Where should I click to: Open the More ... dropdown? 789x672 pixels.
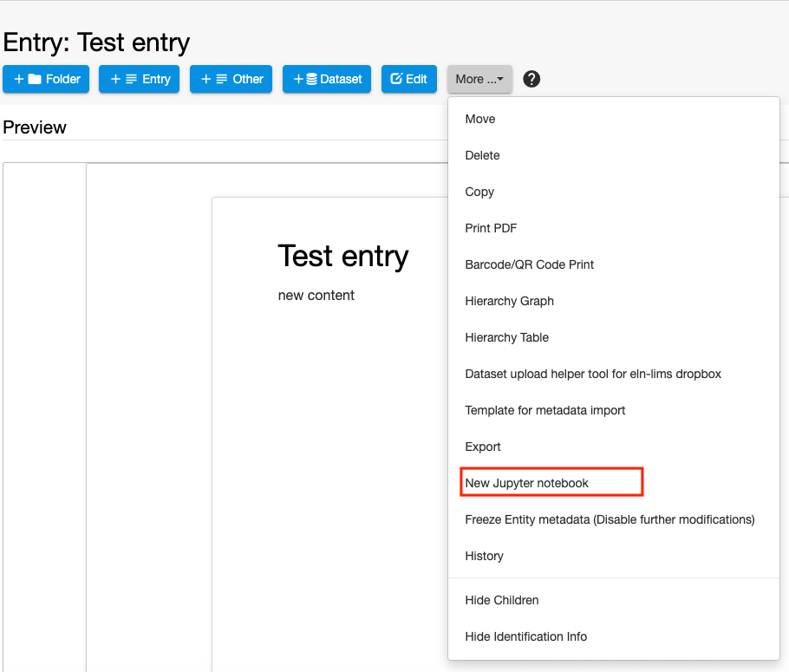tap(479, 79)
